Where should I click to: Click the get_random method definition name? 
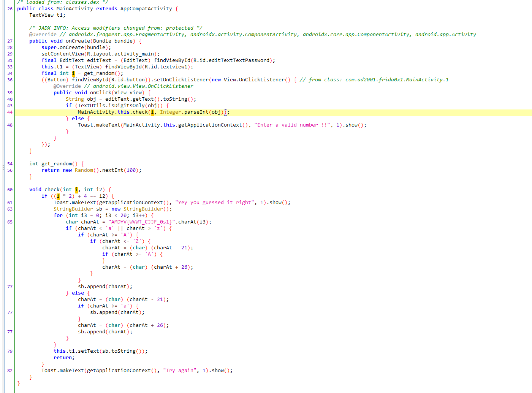(56, 164)
